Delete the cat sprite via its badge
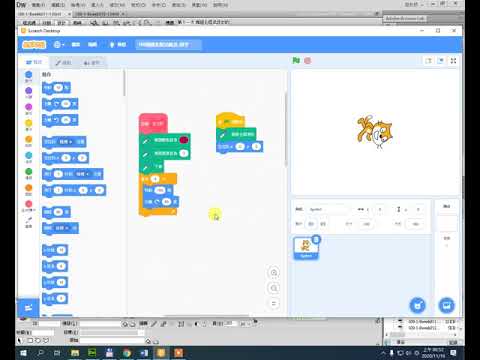 [316, 239]
